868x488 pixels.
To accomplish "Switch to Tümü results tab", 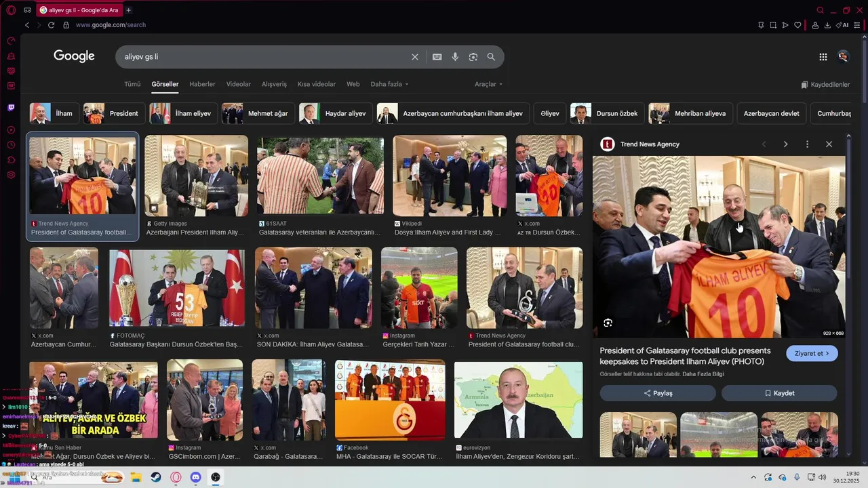I will point(132,84).
